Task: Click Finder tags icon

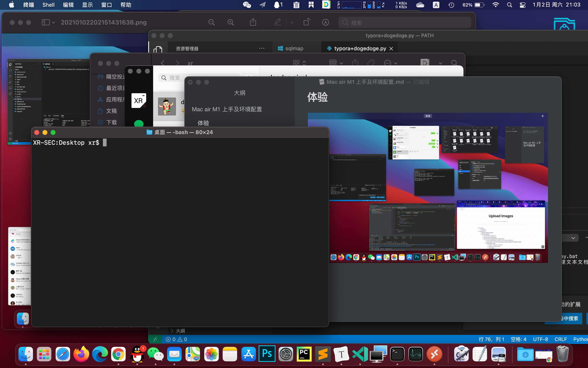Action: 371,63
